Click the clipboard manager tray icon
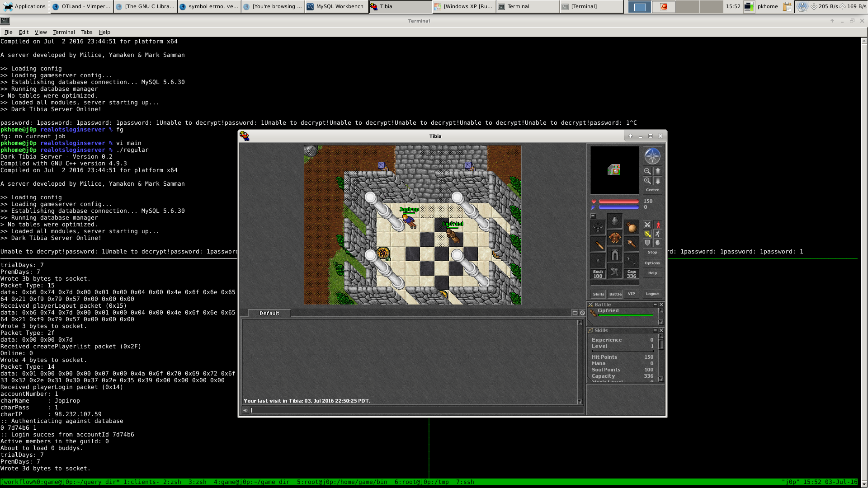This screenshot has width=868, height=488. pyautogui.click(x=787, y=6)
